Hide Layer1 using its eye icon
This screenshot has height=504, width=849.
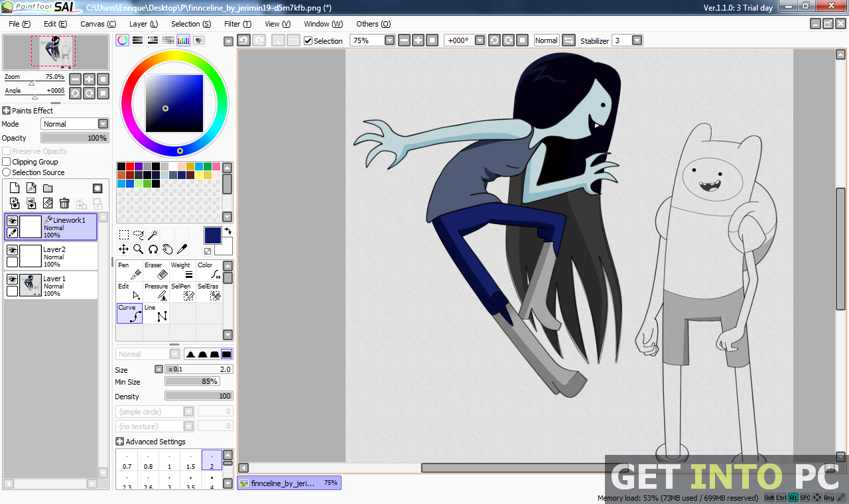coord(12,279)
